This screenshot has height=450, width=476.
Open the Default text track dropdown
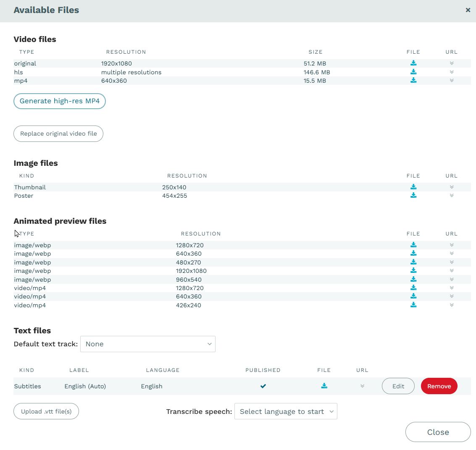coord(148,344)
